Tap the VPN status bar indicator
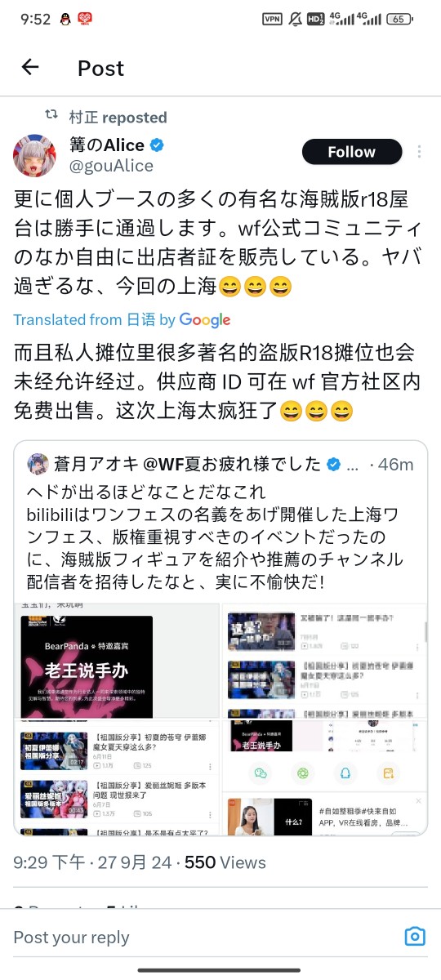The width and height of the screenshot is (441, 980). [272, 19]
